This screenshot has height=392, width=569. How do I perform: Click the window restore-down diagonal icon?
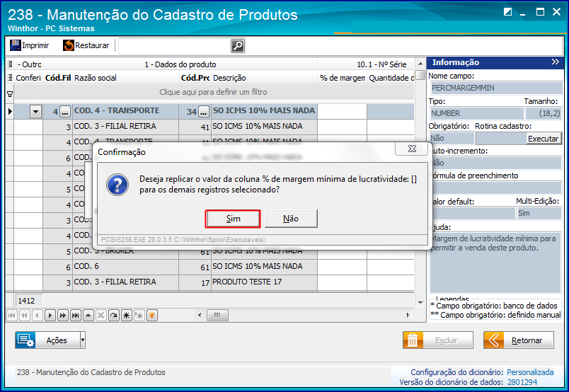click(x=507, y=12)
